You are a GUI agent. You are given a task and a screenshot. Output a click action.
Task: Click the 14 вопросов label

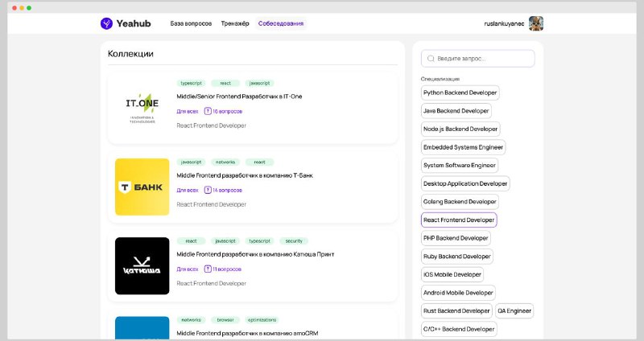[x=228, y=190]
